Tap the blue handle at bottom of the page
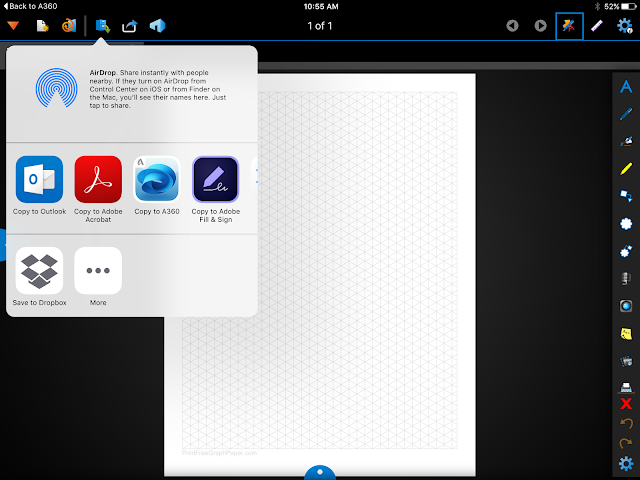640x480 pixels. 320,472
